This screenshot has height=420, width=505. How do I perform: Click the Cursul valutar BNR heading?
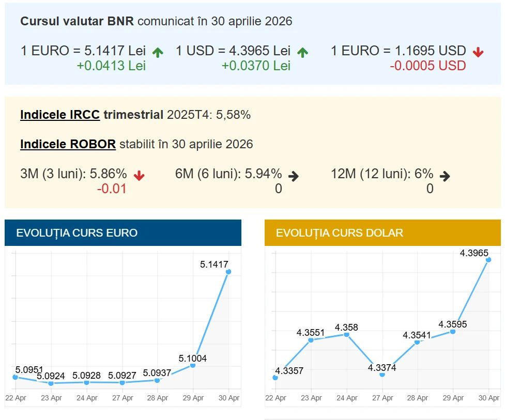click(77, 21)
